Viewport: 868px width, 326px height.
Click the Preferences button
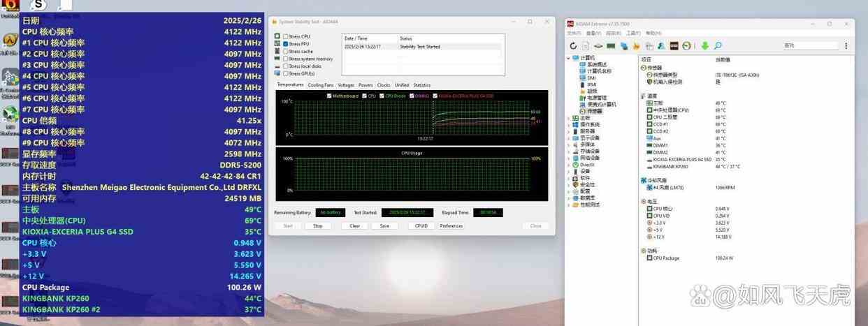pyautogui.click(x=451, y=225)
